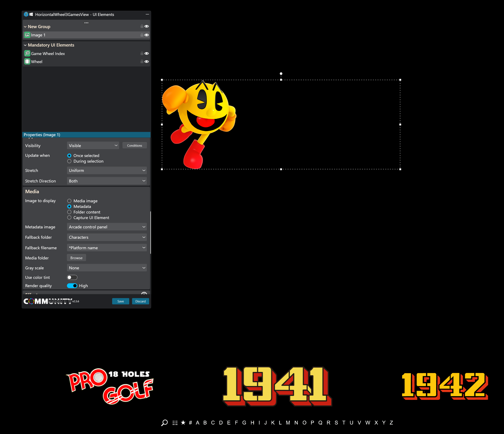
Task: Click the favorites star icon in the index bar
Action: click(x=183, y=423)
